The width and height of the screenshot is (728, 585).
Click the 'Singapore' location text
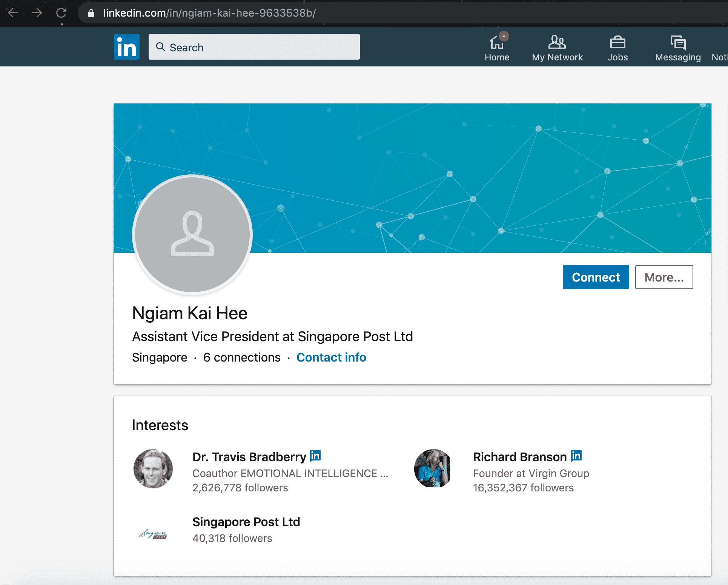(160, 357)
